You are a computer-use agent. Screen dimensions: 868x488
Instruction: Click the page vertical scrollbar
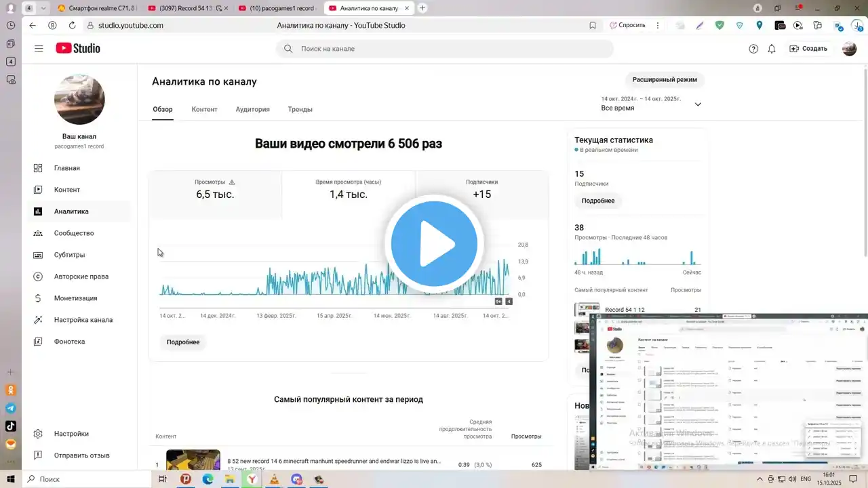pos(865,163)
